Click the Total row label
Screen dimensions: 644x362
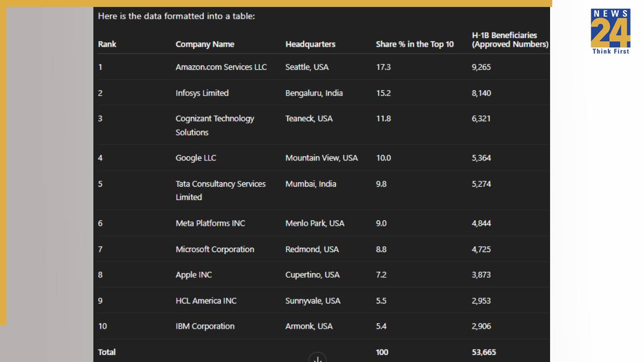[x=107, y=352]
